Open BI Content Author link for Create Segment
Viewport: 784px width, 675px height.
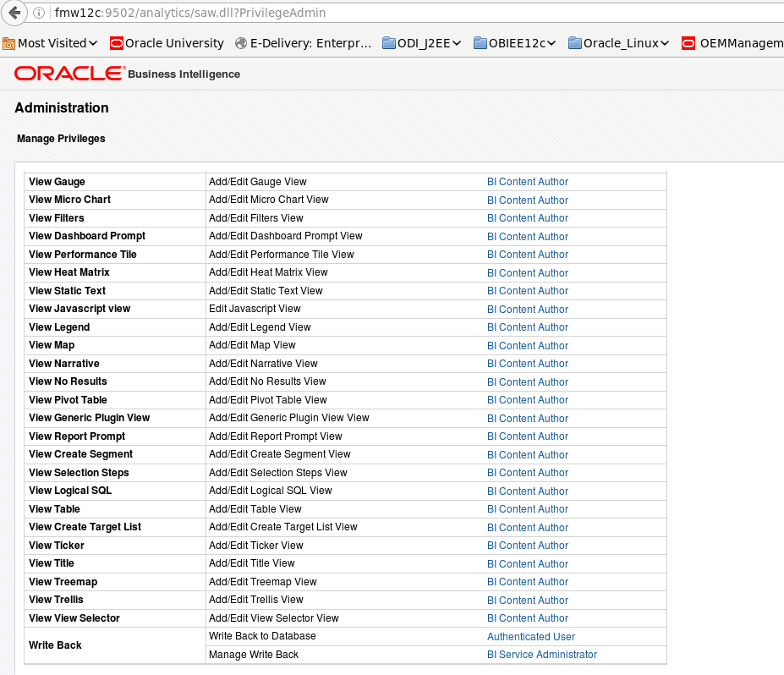(528, 455)
